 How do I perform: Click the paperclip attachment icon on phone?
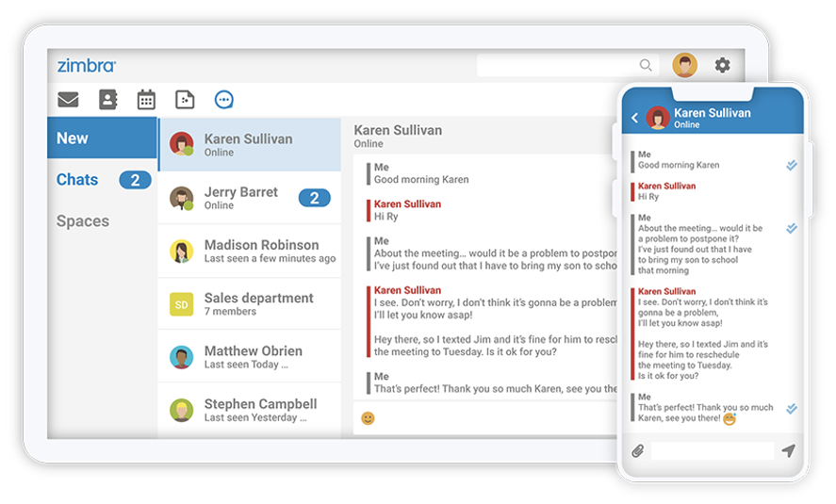tap(637, 451)
